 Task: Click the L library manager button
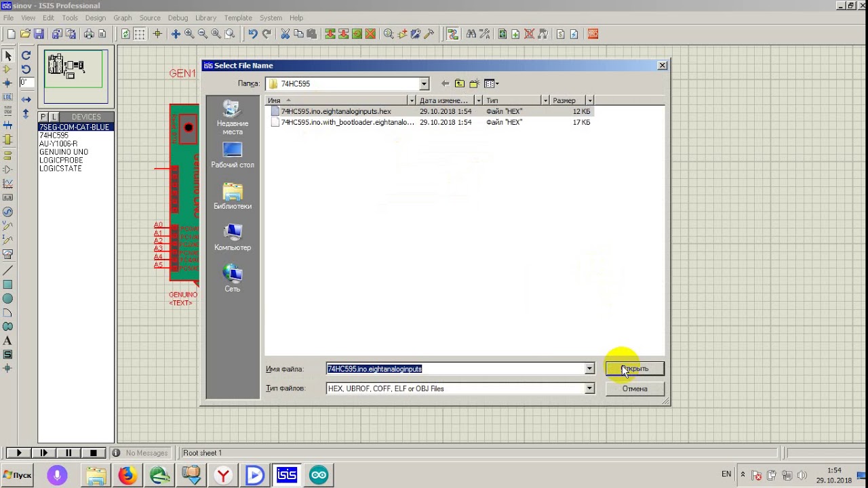coord(54,117)
